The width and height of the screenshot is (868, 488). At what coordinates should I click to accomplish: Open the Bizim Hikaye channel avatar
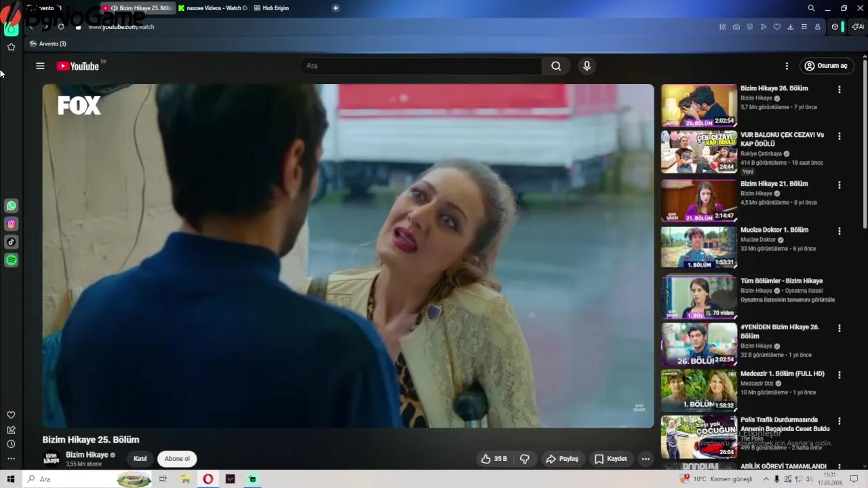coord(51,459)
